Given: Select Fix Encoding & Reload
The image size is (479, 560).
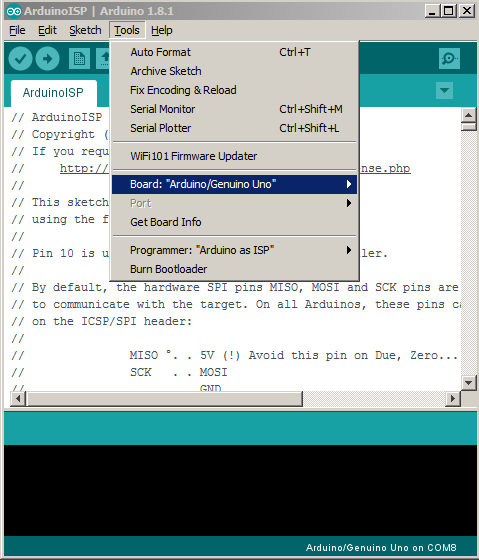Looking at the screenshot, I should pos(234,90).
